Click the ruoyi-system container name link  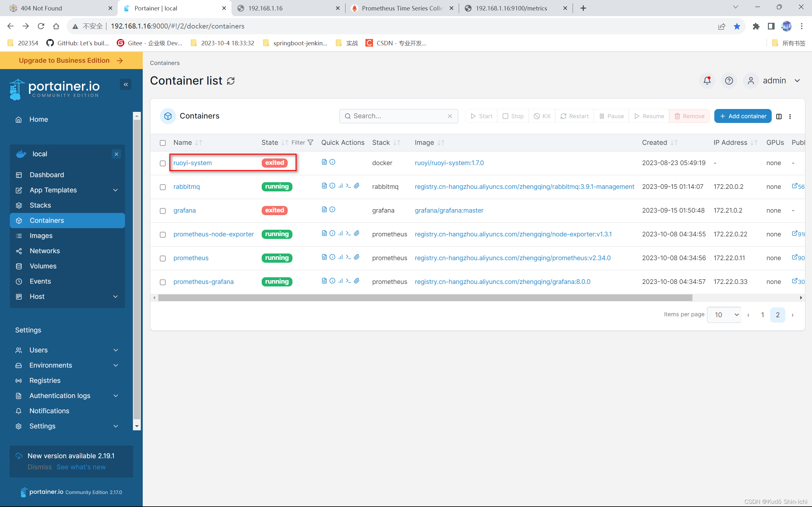point(192,162)
